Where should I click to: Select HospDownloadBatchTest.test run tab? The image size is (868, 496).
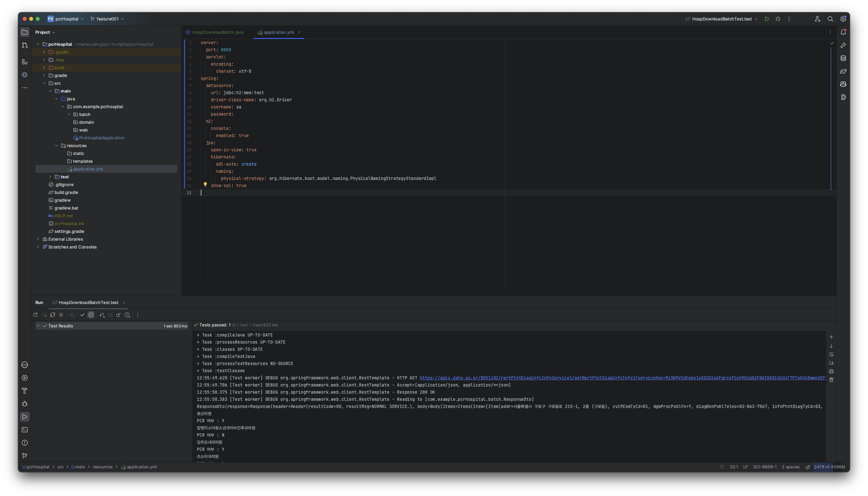88,302
